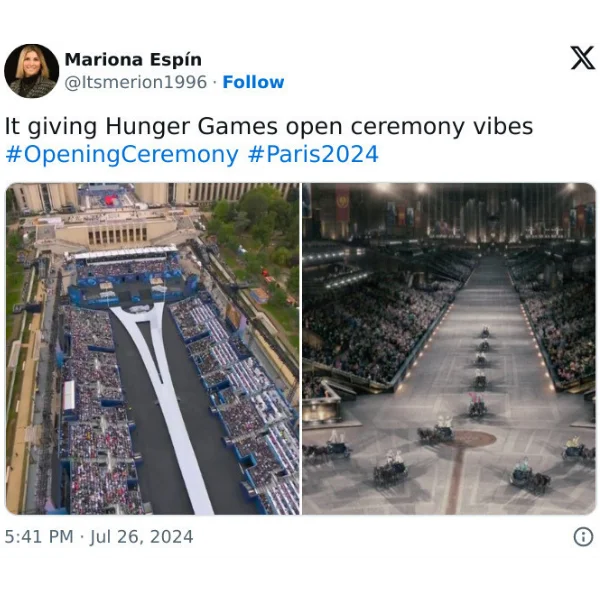Show tweet info via the circled i
The image size is (600, 600).
[x=583, y=536]
